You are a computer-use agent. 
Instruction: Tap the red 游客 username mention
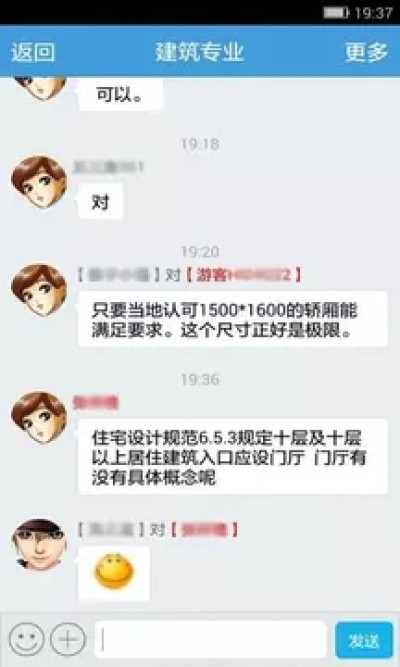click(244, 275)
